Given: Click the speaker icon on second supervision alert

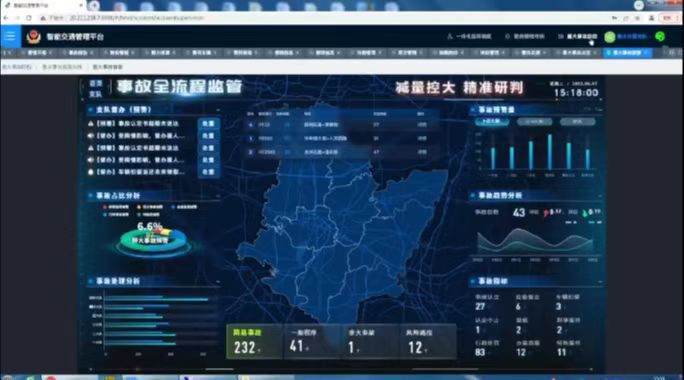Looking at the screenshot, I should pyautogui.click(x=91, y=136).
